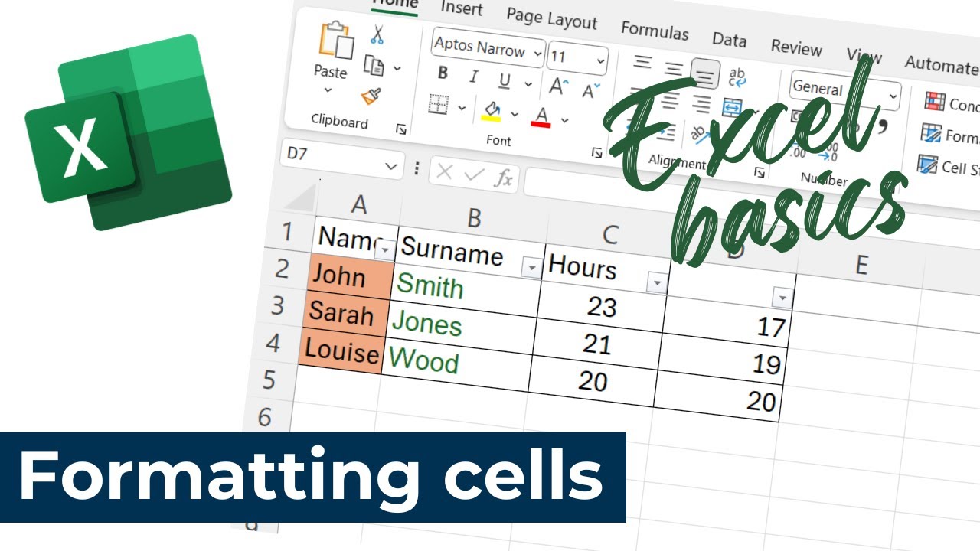The width and height of the screenshot is (980, 551).
Task: Switch to the Formulas tab
Action: [655, 31]
